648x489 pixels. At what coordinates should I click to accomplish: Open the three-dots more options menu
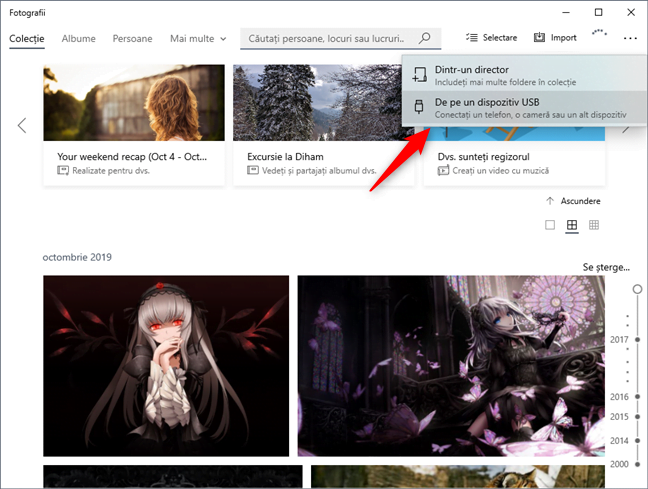click(x=630, y=38)
